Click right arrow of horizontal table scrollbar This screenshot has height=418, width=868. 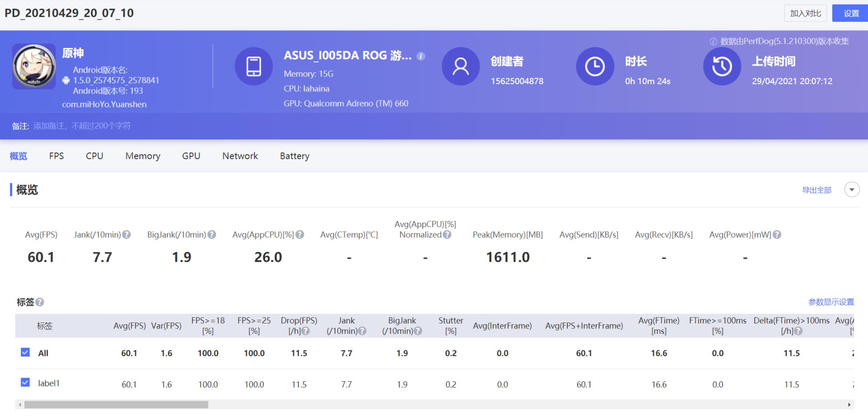pos(849,404)
